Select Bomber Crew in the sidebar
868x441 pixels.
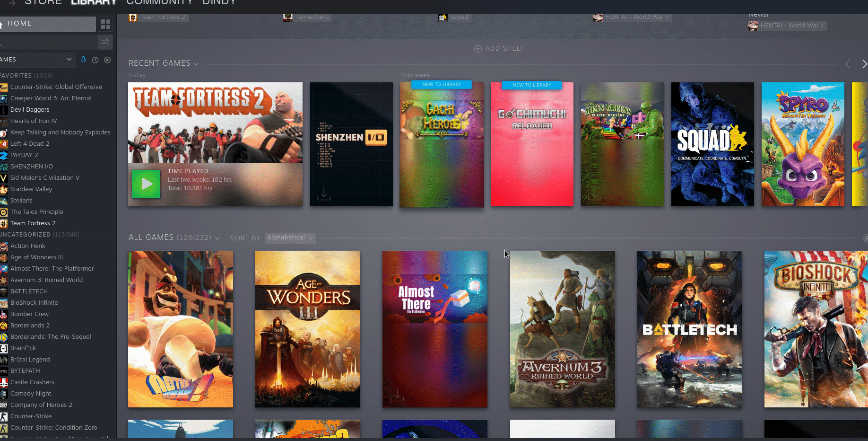(29, 314)
